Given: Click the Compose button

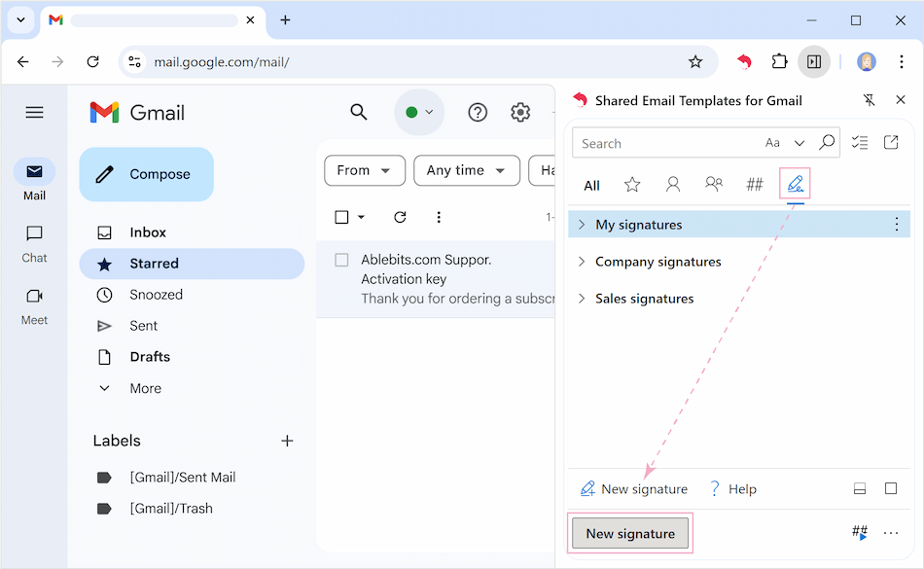Looking at the screenshot, I should (147, 174).
